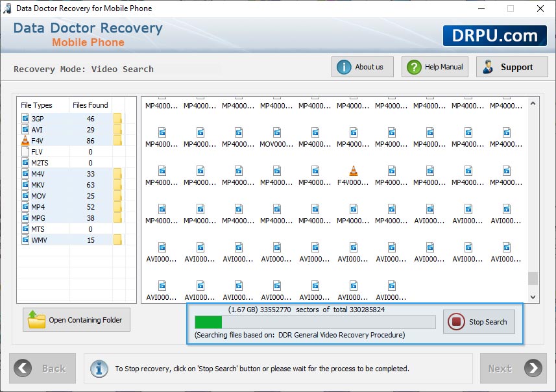Open the Help Manual button
Viewport: 556px width, 392px height.
(435, 67)
